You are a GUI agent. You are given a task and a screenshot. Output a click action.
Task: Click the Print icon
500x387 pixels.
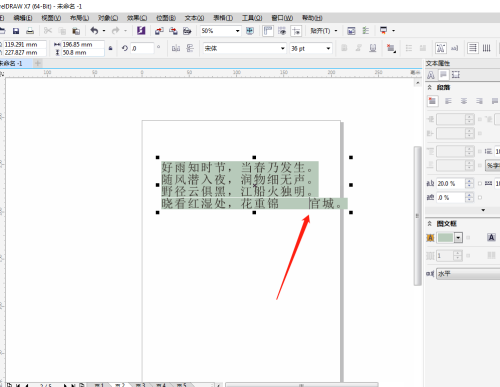tap(30, 31)
